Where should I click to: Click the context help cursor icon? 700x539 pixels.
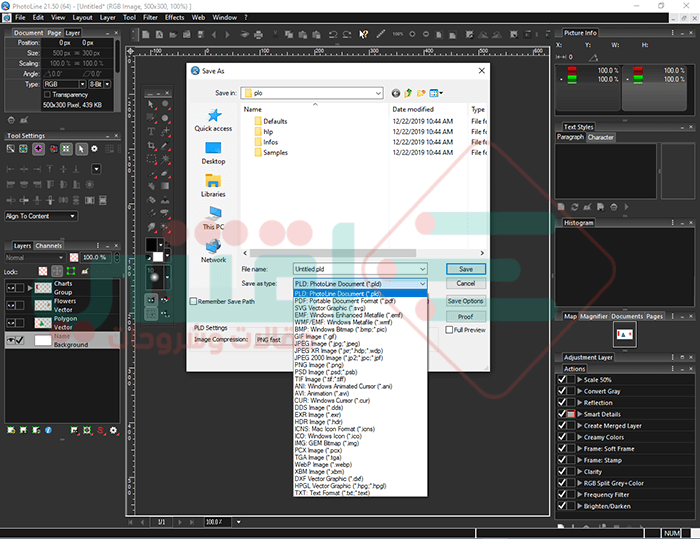click(x=364, y=34)
